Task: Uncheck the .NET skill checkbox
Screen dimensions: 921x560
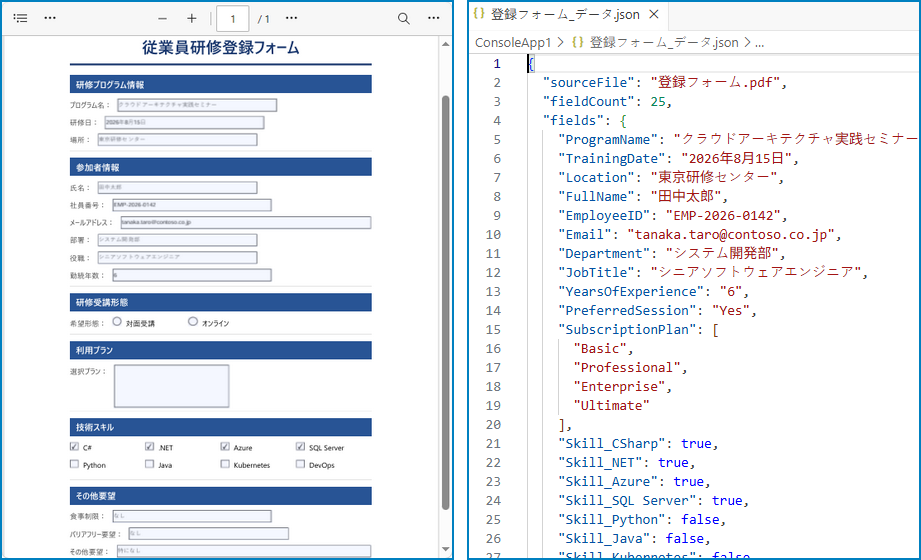Action: click(149, 447)
